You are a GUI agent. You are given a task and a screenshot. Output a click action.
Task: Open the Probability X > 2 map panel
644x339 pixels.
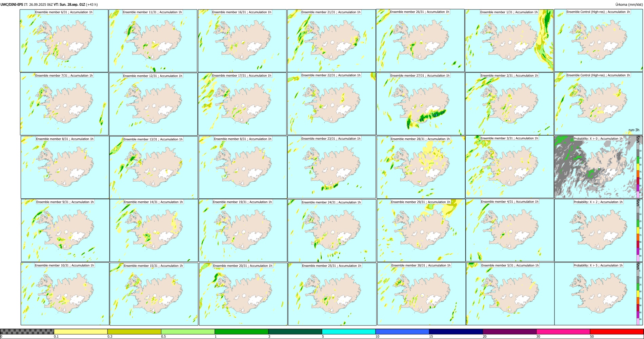click(599, 230)
